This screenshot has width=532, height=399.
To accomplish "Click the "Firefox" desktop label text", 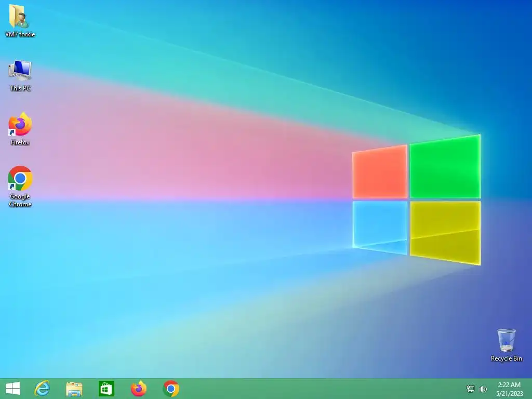I will 20,142.
